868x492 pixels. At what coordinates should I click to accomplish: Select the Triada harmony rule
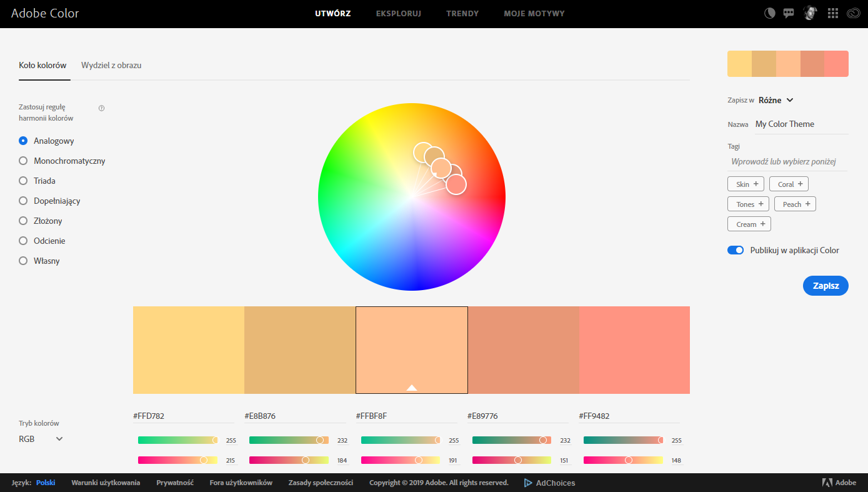pos(23,181)
